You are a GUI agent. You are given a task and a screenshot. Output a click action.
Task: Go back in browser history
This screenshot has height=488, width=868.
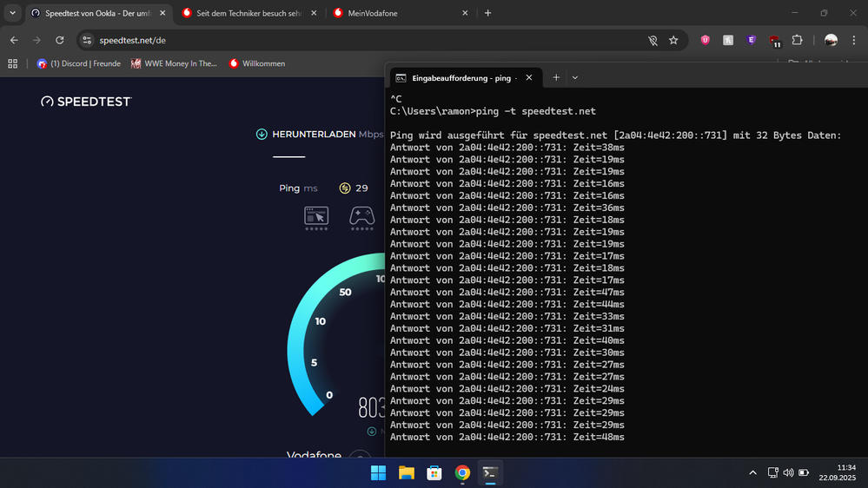14,40
